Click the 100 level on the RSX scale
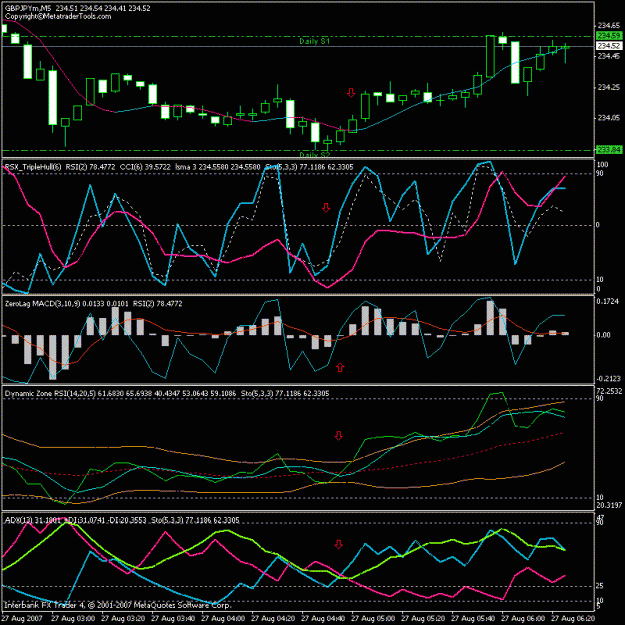The image size is (625, 625). click(602, 165)
